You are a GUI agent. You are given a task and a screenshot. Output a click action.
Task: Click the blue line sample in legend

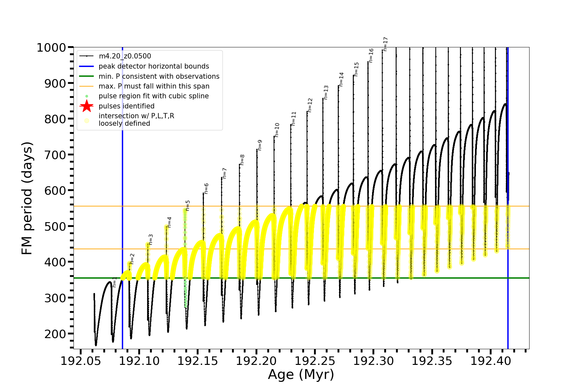87,66
